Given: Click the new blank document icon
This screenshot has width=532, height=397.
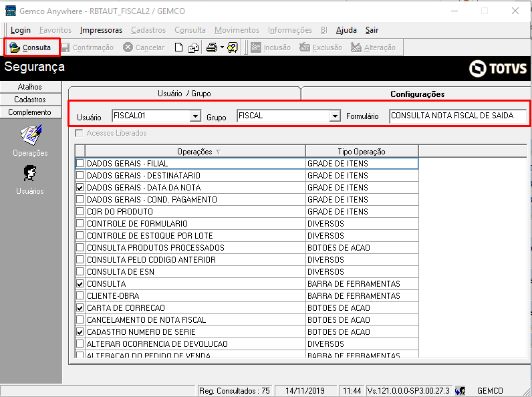Looking at the screenshot, I should click(178, 47).
